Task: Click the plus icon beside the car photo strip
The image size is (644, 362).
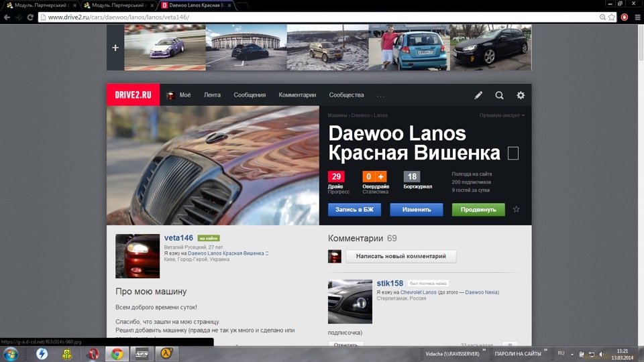Action: [115, 48]
